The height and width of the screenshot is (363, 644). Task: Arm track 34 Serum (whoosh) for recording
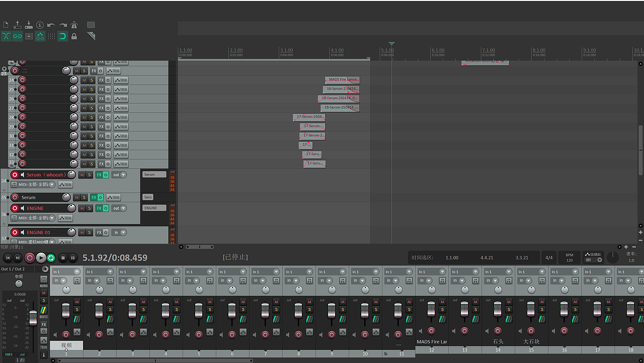point(15,175)
